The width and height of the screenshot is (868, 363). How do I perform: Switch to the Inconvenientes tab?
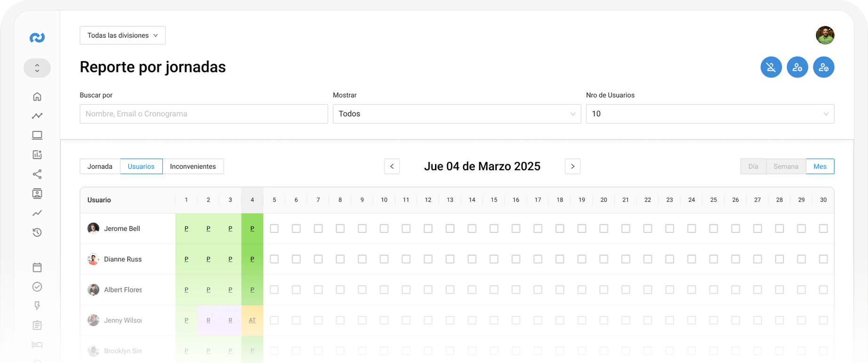(193, 166)
